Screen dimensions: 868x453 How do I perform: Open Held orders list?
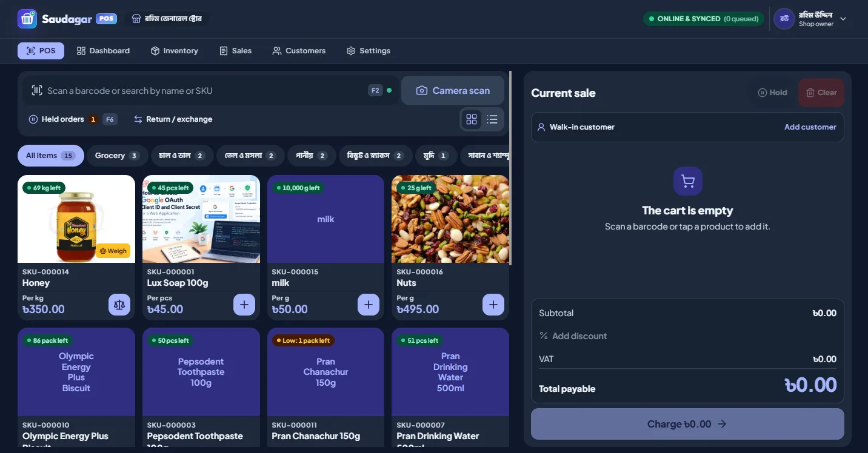point(72,119)
